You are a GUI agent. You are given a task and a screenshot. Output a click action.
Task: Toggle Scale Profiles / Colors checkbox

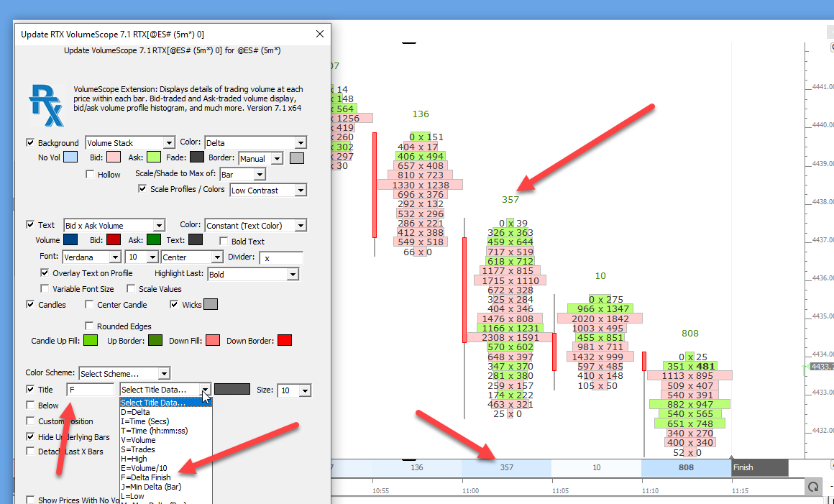(142, 189)
